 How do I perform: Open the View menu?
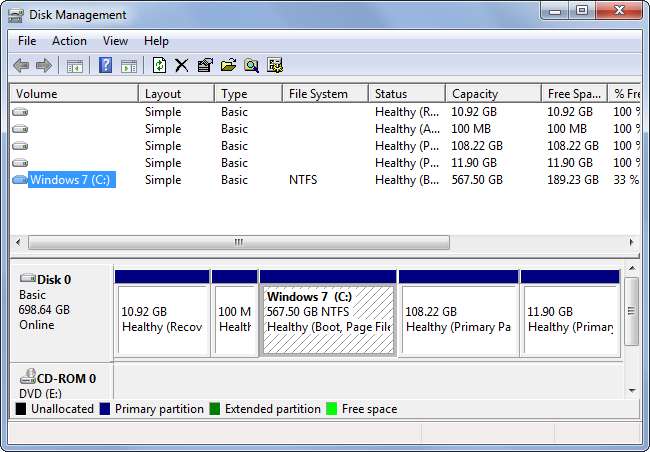tap(115, 41)
